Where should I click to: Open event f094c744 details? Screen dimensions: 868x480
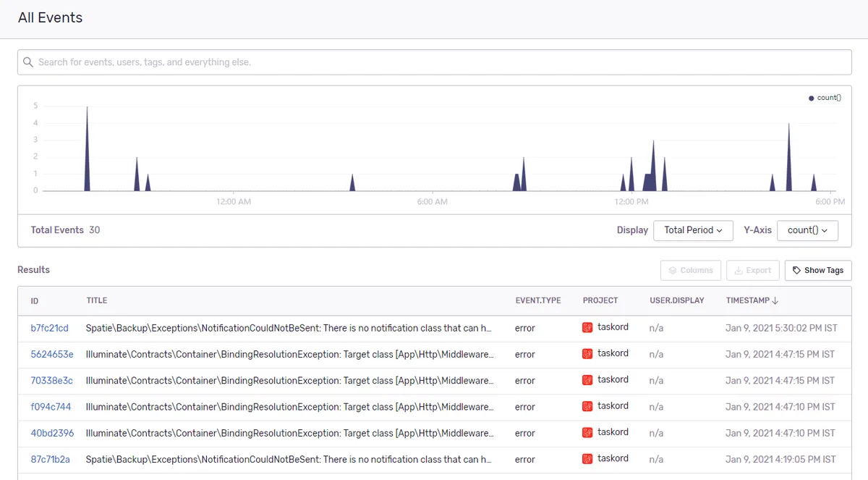pyautogui.click(x=51, y=407)
